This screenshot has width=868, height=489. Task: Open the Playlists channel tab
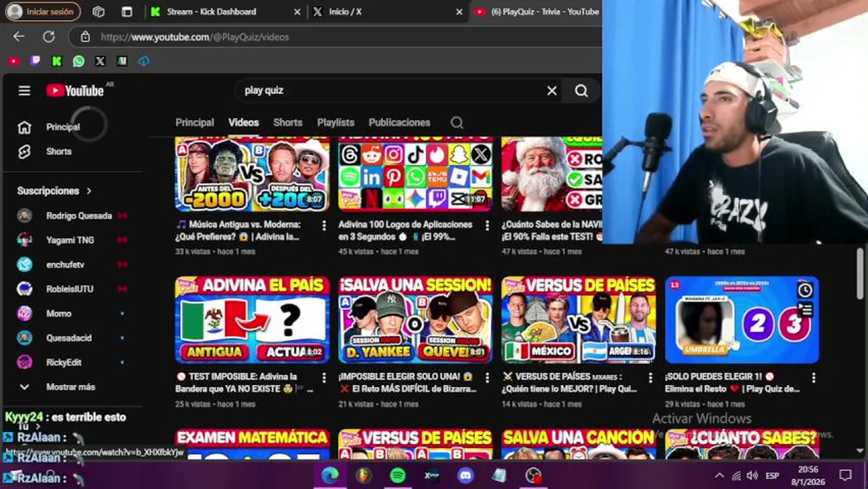coord(336,122)
